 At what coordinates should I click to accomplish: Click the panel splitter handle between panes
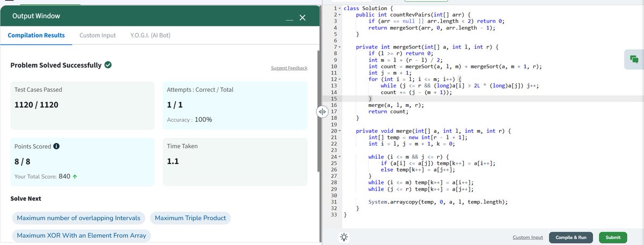pos(322,112)
